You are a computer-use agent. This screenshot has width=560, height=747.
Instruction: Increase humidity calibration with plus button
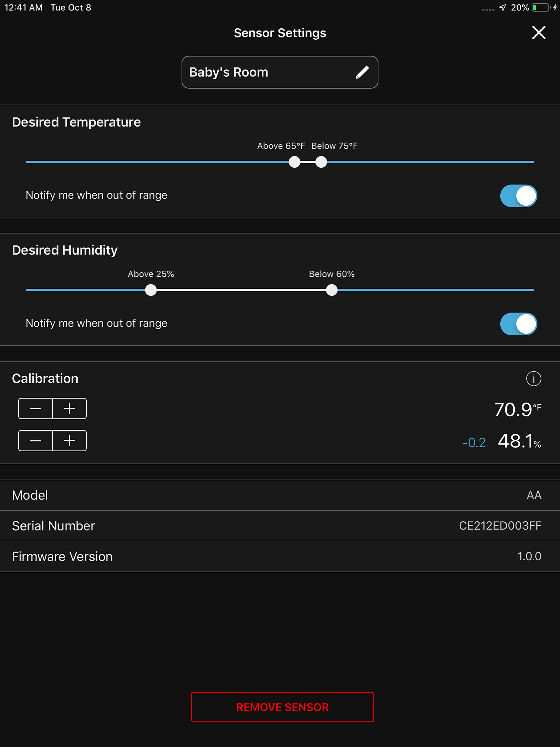coord(69,441)
